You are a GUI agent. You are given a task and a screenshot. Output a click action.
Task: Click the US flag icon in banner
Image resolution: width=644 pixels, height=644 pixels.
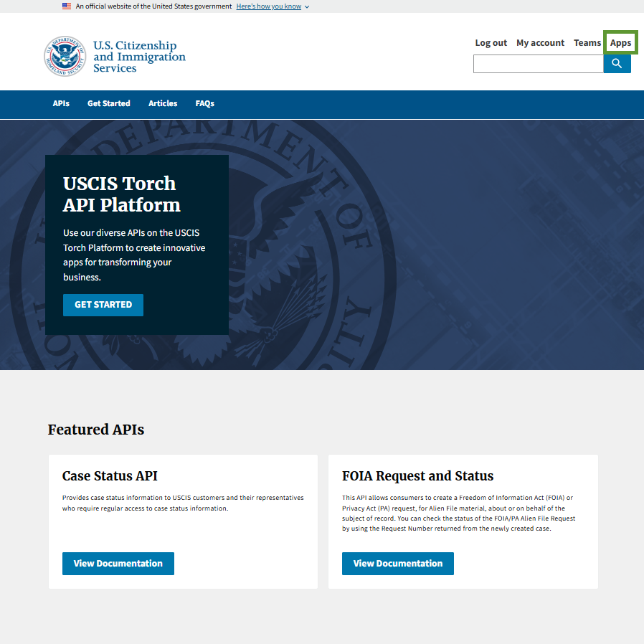click(x=67, y=6)
